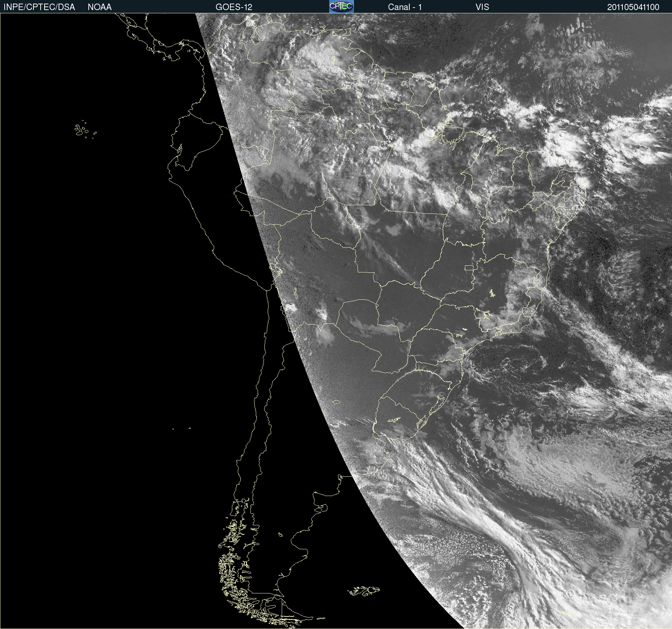Image resolution: width=672 pixels, height=629 pixels.
Task: Click the NOAA label in header
Action: pos(100,7)
